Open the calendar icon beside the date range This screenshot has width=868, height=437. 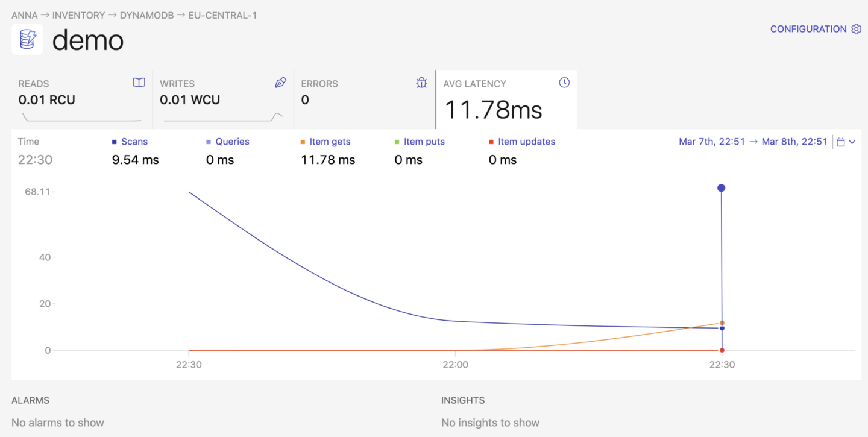[x=841, y=142]
